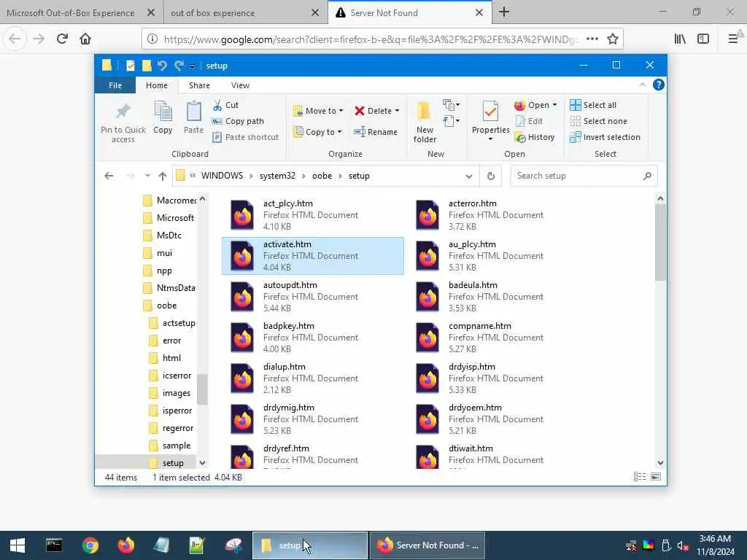
Task: Click the Search setup field
Action: [584, 176]
